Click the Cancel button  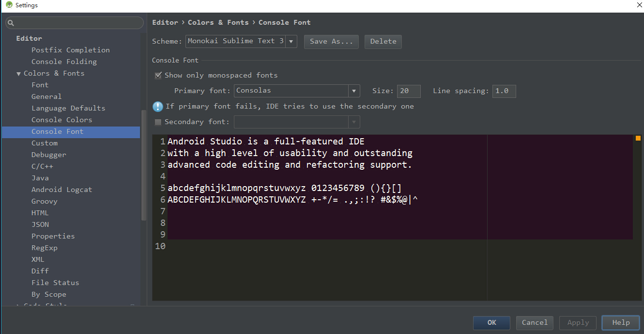tap(535, 323)
